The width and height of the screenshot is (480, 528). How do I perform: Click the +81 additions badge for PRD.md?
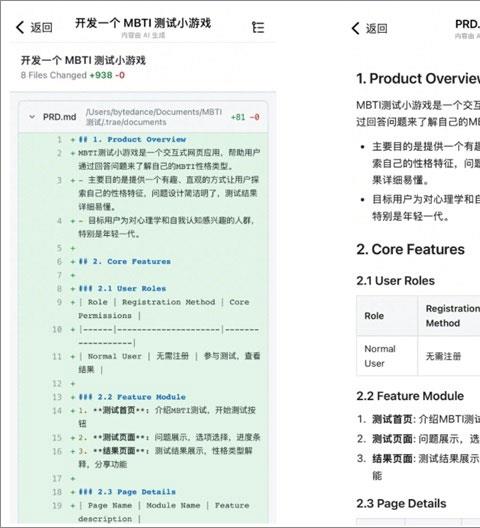coord(238,117)
